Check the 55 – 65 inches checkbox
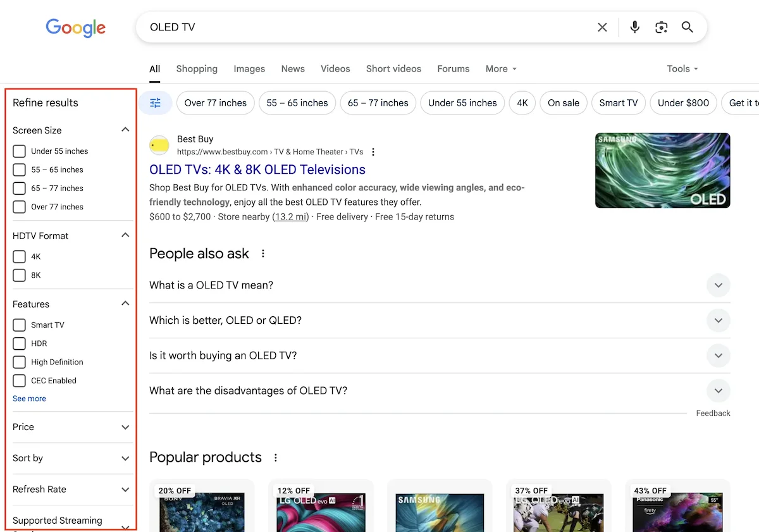Viewport: 759px width, 532px height. pyautogui.click(x=20, y=170)
